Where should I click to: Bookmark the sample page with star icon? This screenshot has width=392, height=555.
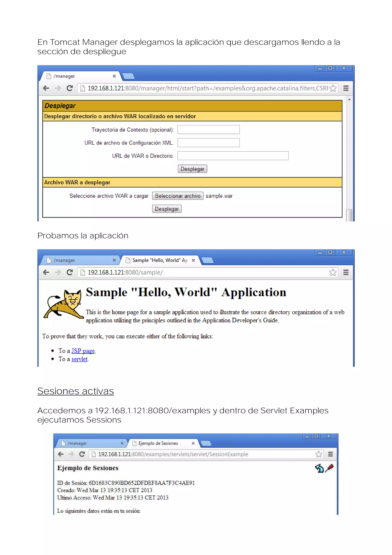(333, 273)
